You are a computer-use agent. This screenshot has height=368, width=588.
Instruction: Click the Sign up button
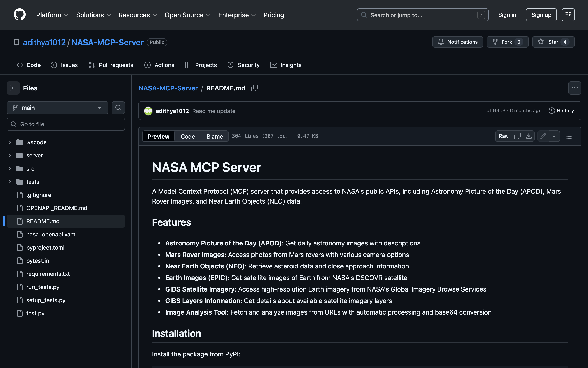pyautogui.click(x=541, y=15)
